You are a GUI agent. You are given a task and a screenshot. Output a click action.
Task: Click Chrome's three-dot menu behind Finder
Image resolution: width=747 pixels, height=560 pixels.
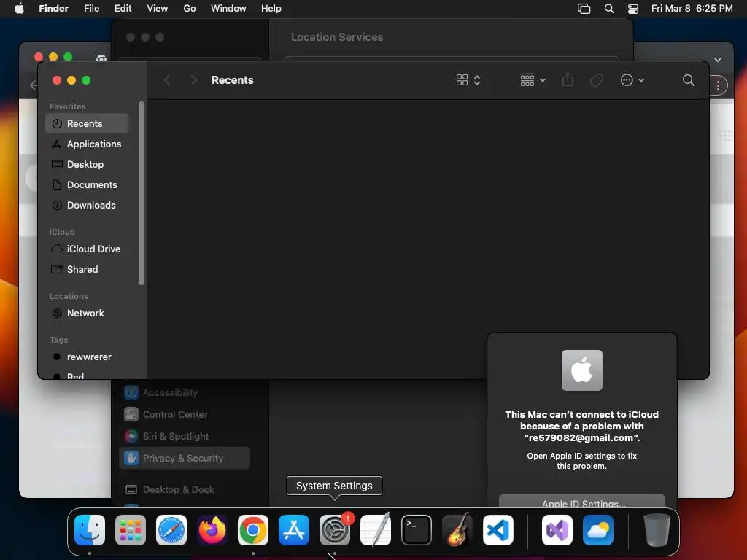point(719,86)
